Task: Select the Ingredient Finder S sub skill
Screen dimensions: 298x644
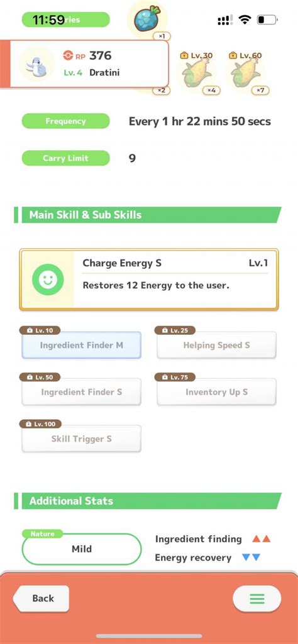Action: (81, 392)
